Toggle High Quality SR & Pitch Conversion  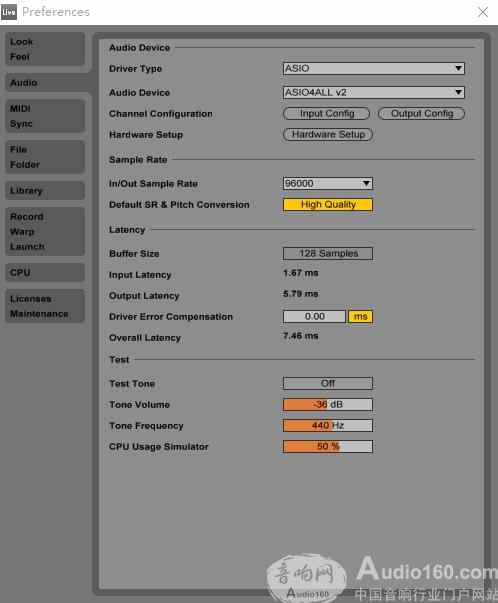point(328,204)
